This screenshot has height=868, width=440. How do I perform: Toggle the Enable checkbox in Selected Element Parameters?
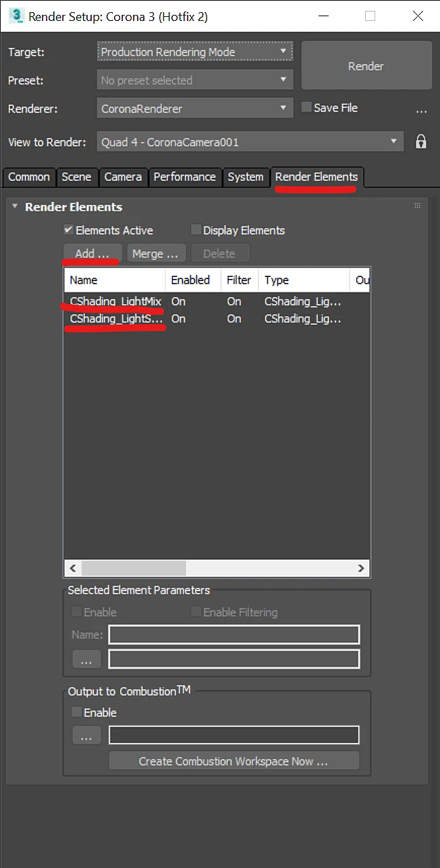coord(77,612)
